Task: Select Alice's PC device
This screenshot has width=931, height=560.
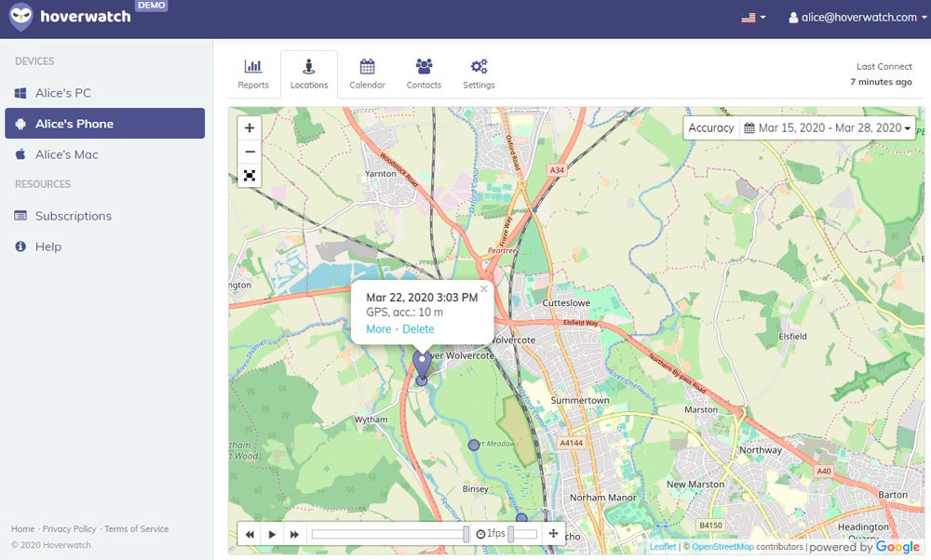Action: tap(63, 93)
